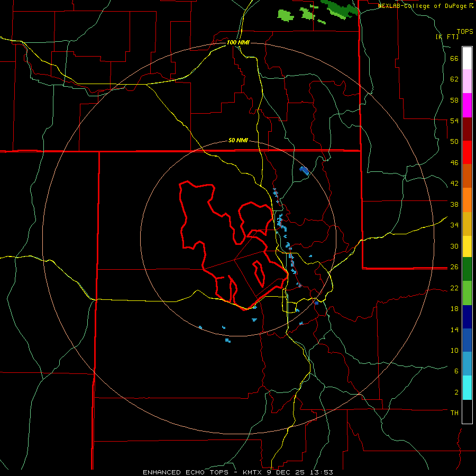Click the "100 NMI" range ring label
Image resolution: width=476 pixels, height=476 pixels.
click(238, 42)
